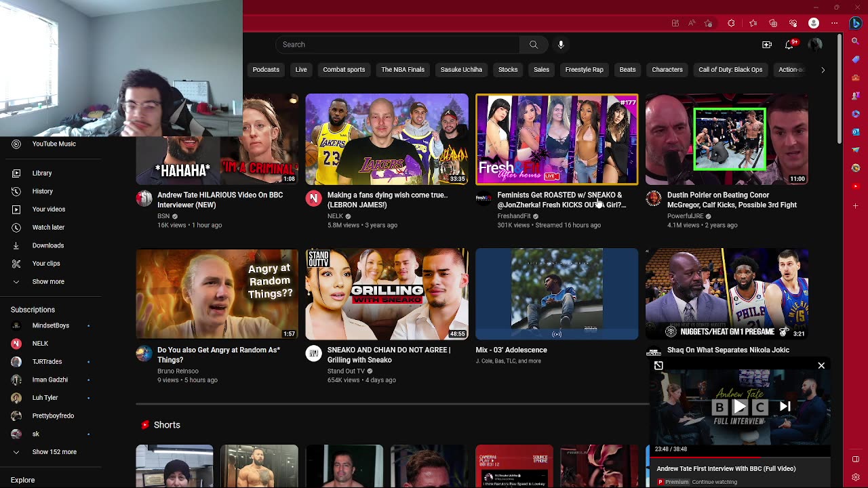Screen dimensions: 868x488
Task: Expand Show 152 more subscriptions
Action: [54, 452]
